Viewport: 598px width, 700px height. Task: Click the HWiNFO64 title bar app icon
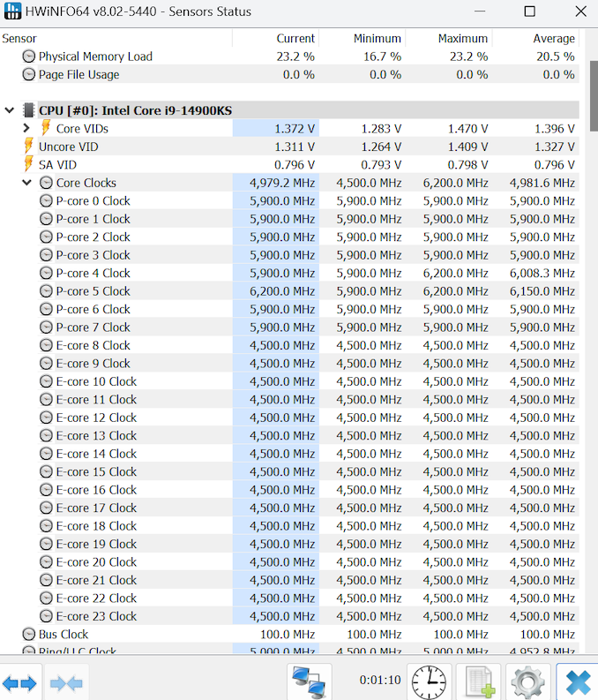12,11
